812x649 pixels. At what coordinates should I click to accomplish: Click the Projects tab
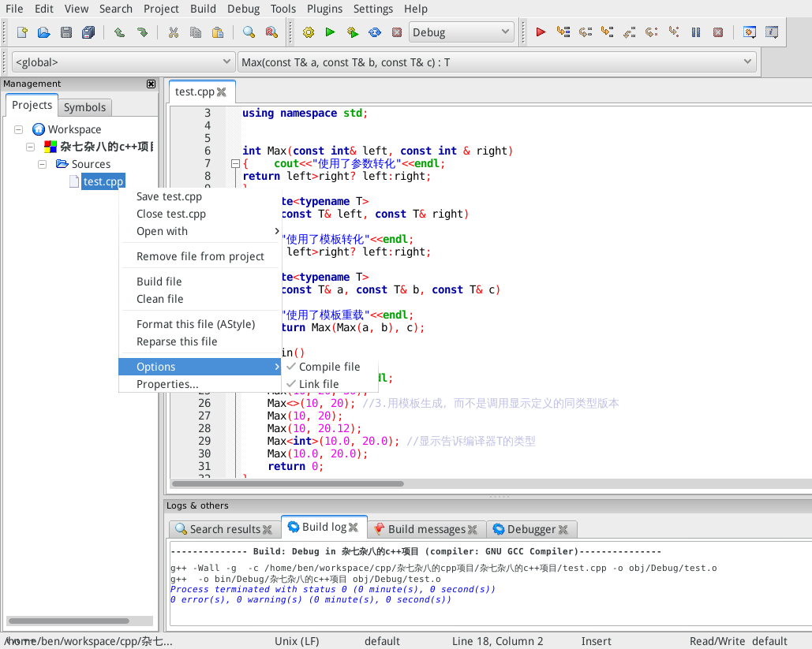click(32, 105)
